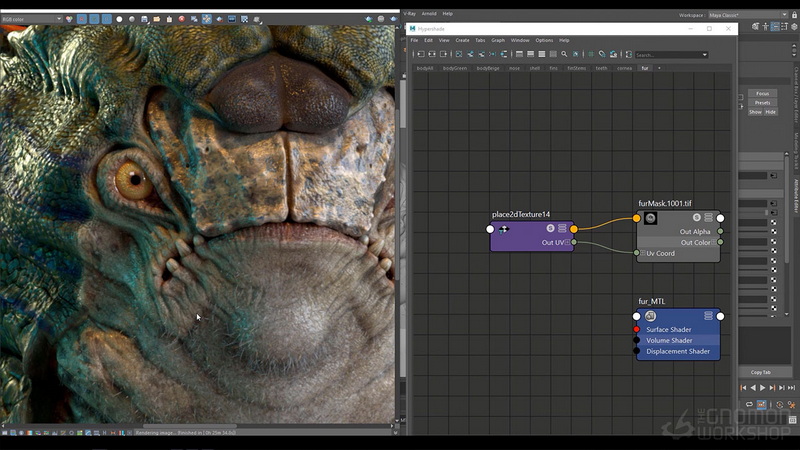This screenshot has height=450, width=800.
Task: Click the swap A/B compare icon
Action: (x=244, y=19)
